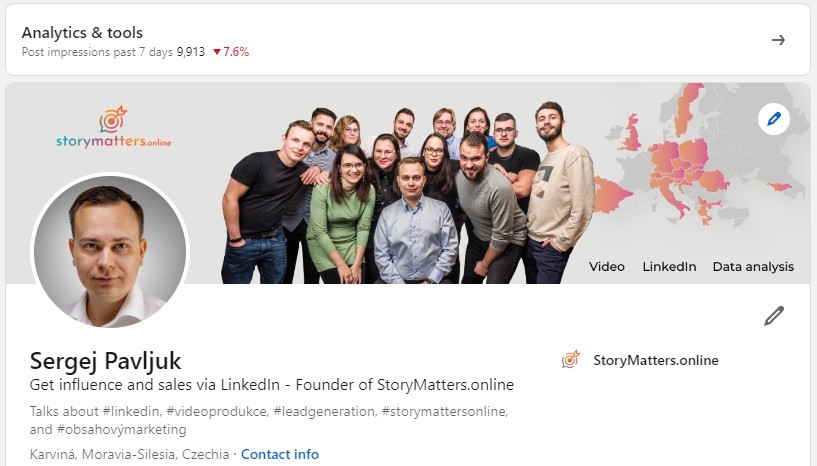Click the round profile photo

point(110,251)
